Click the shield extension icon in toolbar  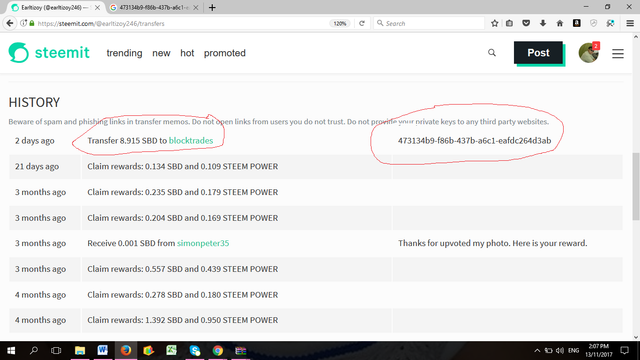[x=593, y=23]
